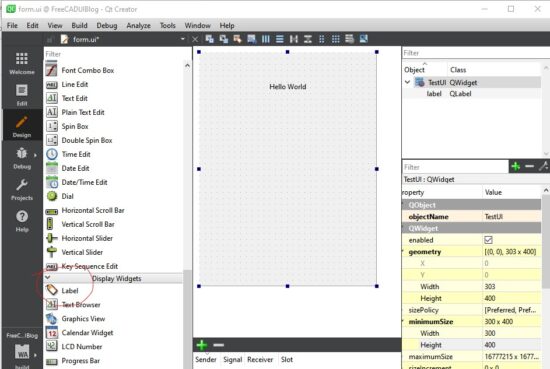This screenshot has width=550, height=369.
Task: Select the Progress Bar widget
Action: [x=80, y=361]
